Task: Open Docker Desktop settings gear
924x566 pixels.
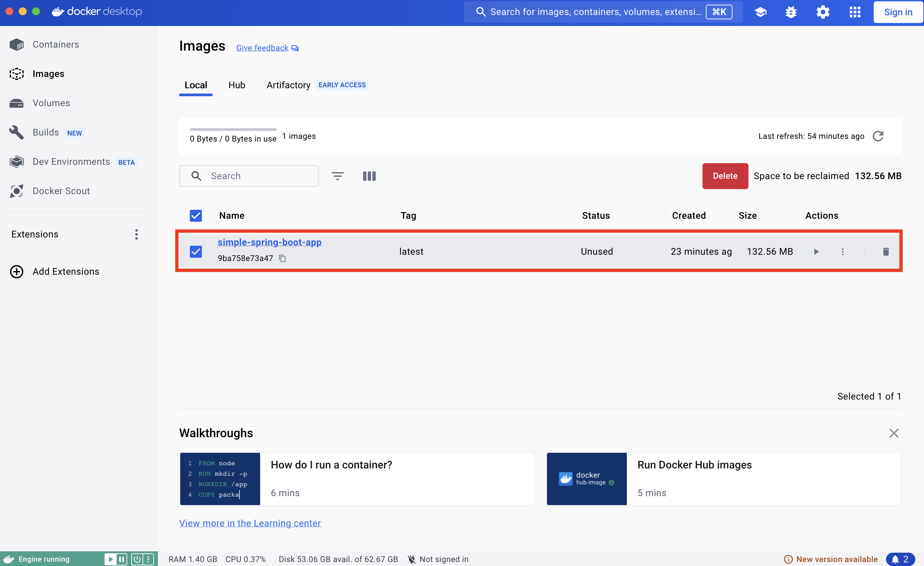Action: [823, 12]
